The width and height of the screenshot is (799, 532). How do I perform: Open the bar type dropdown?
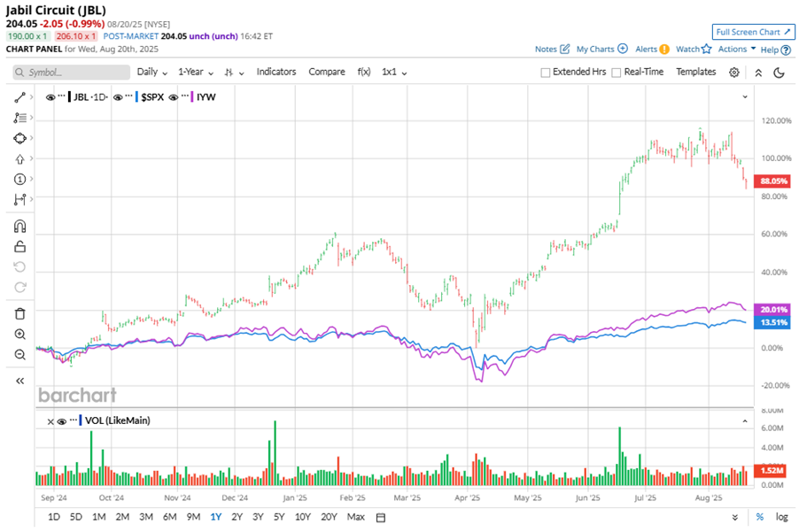(x=234, y=73)
